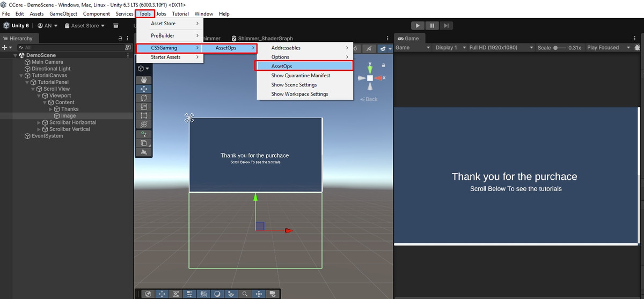
Task: Select the combined Transform tool
Action: click(x=144, y=125)
